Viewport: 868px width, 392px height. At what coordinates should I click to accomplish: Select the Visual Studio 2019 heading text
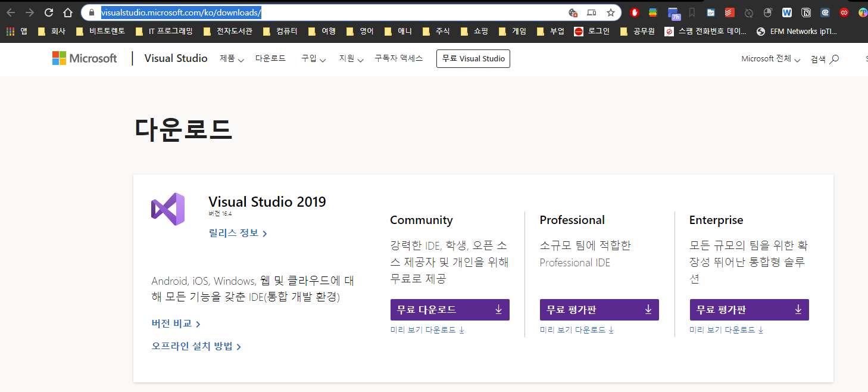click(267, 201)
